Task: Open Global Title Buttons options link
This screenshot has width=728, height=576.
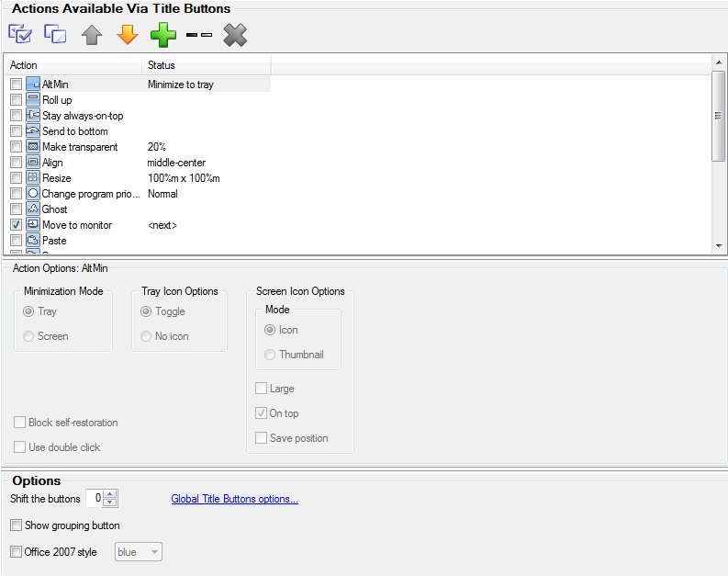Action: coord(234,499)
